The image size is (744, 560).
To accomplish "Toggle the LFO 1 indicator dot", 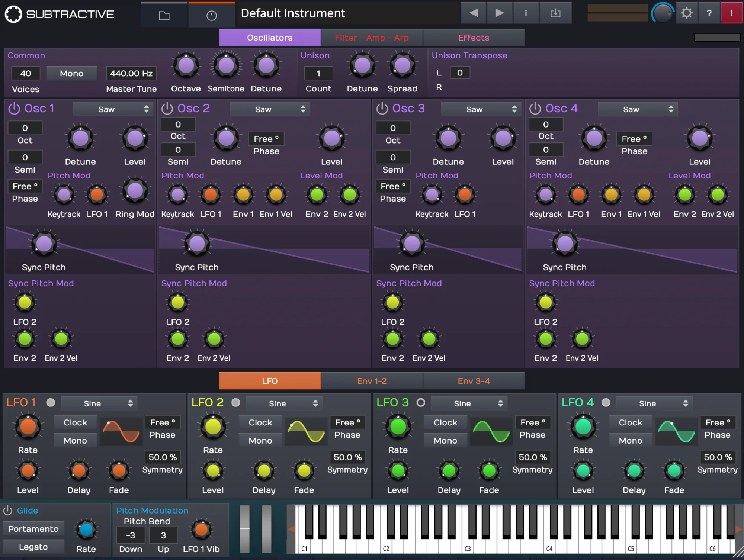I will pyautogui.click(x=51, y=403).
